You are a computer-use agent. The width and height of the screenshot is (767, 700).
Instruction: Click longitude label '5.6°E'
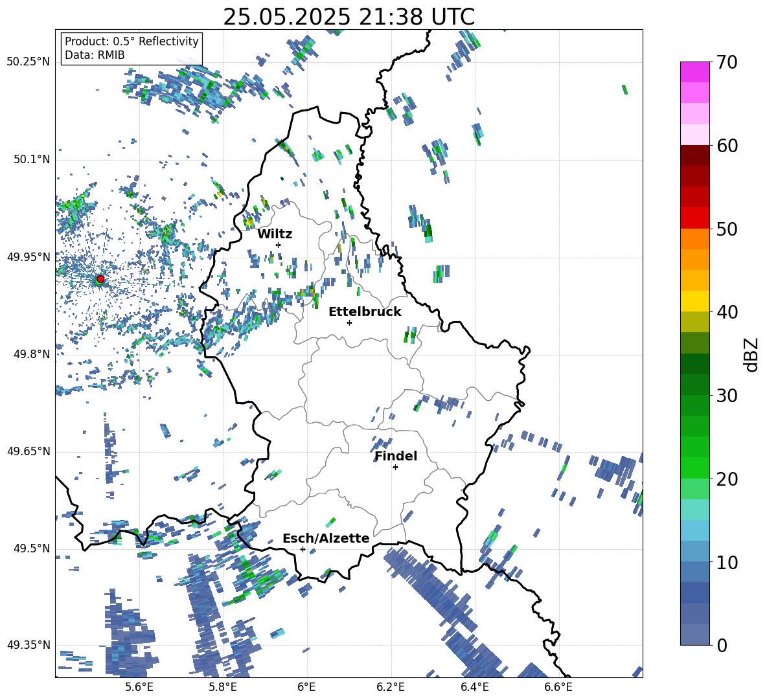(139, 687)
